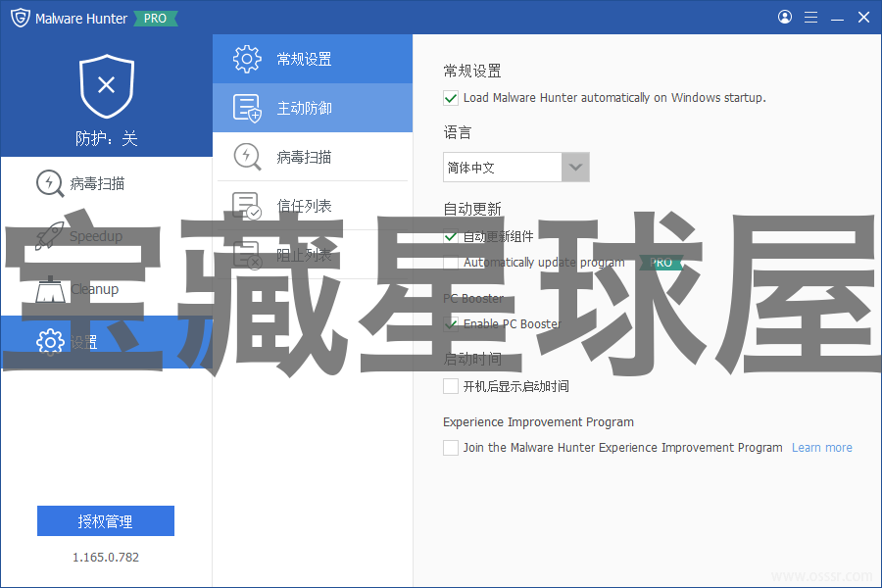882x588 pixels.
Task: Select 病毒扫描 in left navigation
Action: (x=106, y=183)
